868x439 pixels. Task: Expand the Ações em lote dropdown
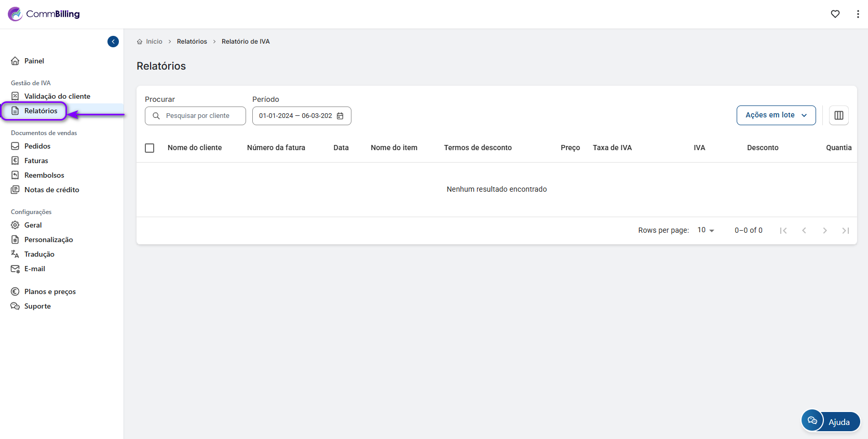[x=776, y=115]
